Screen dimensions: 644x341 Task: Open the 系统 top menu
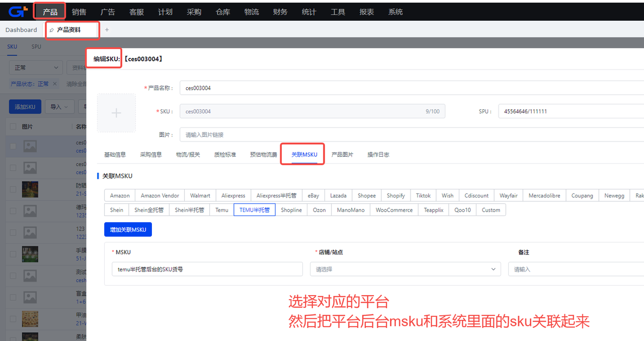point(395,12)
